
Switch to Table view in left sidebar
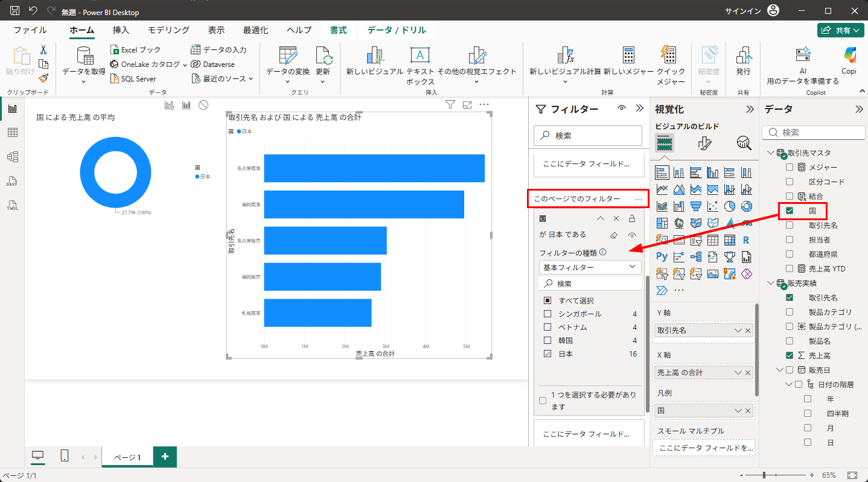click(12, 133)
